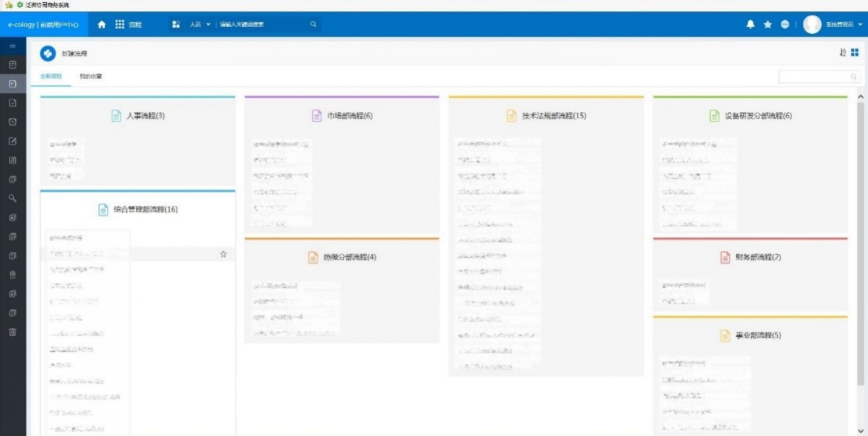The height and width of the screenshot is (436, 868).
Task: Click the scrollbar up arrow
Action: pos(860,97)
